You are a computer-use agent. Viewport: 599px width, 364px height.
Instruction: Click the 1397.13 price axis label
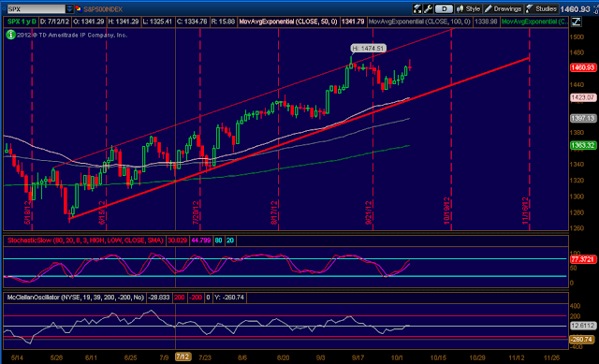(x=582, y=119)
